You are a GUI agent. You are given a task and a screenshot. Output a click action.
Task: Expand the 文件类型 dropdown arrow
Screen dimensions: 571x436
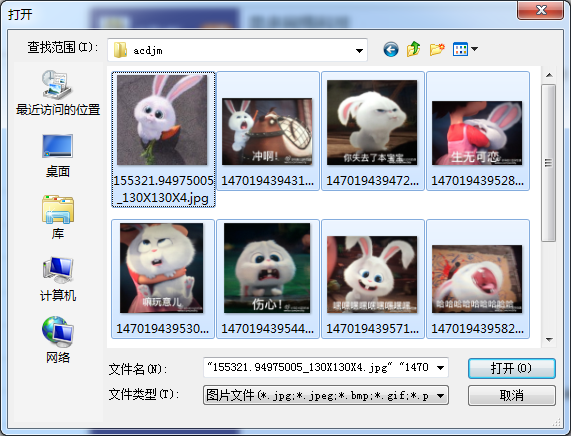(440, 396)
